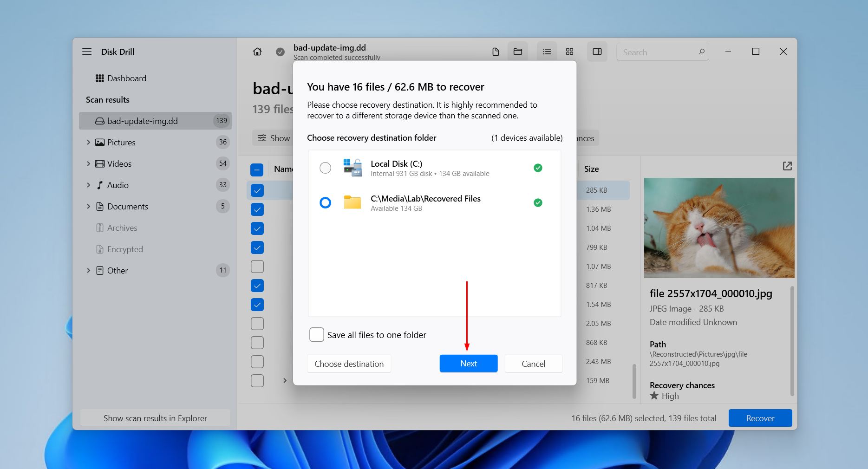
Task: Select the grid view layout icon
Action: (x=569, y=52)
